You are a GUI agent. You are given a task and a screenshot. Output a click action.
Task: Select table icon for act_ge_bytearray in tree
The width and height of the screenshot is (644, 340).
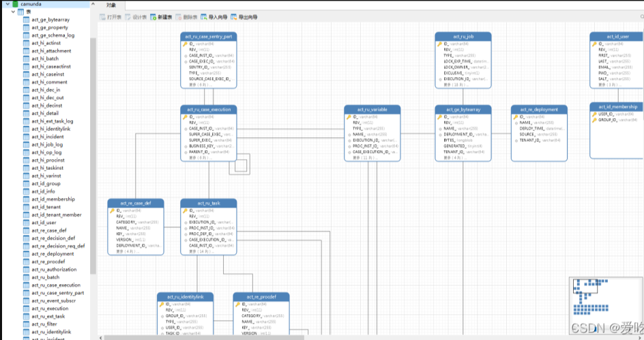tap(27, 20)
